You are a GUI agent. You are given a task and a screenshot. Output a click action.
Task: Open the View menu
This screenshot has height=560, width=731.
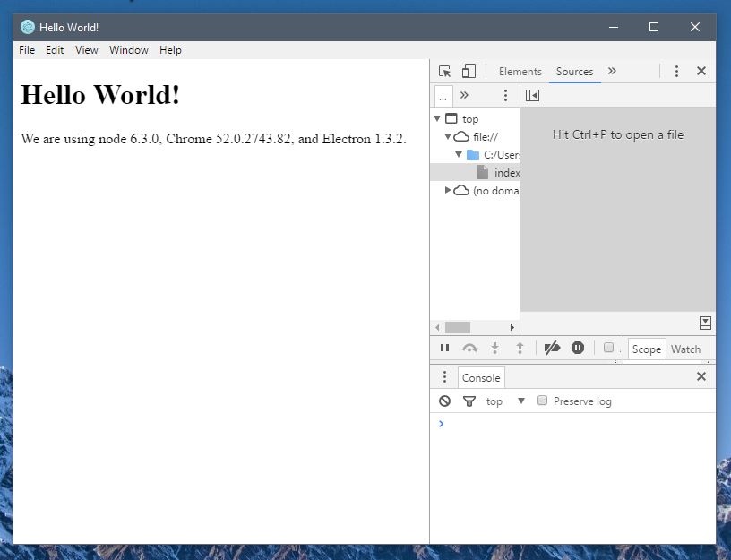87,50
